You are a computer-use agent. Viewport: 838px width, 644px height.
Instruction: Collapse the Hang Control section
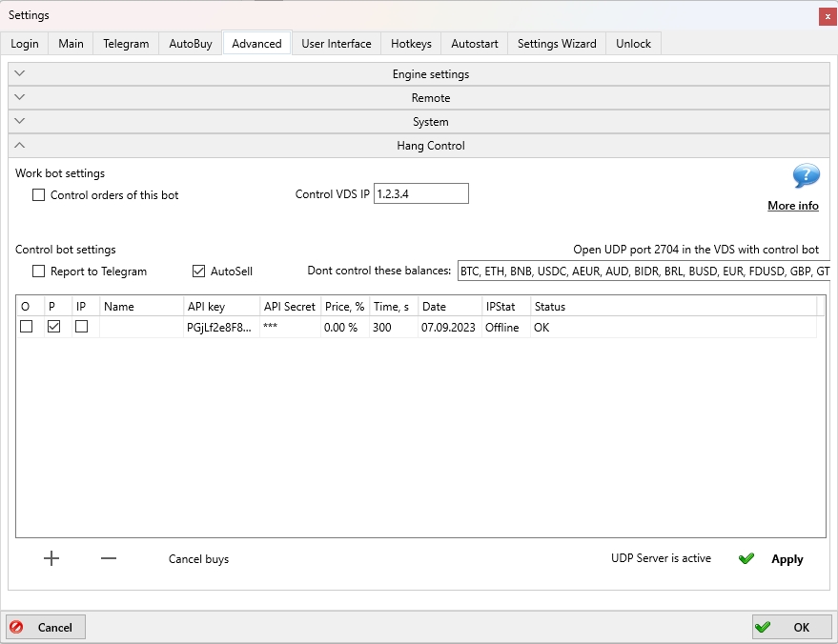point(419,146)
